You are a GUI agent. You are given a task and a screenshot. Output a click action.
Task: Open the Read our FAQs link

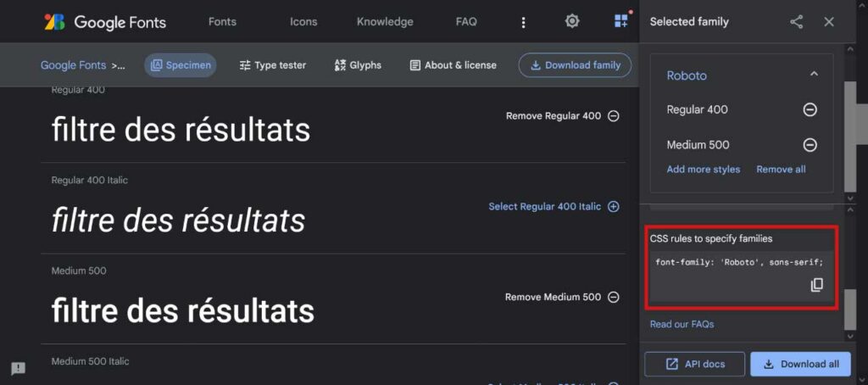click(x=682, y=324)
